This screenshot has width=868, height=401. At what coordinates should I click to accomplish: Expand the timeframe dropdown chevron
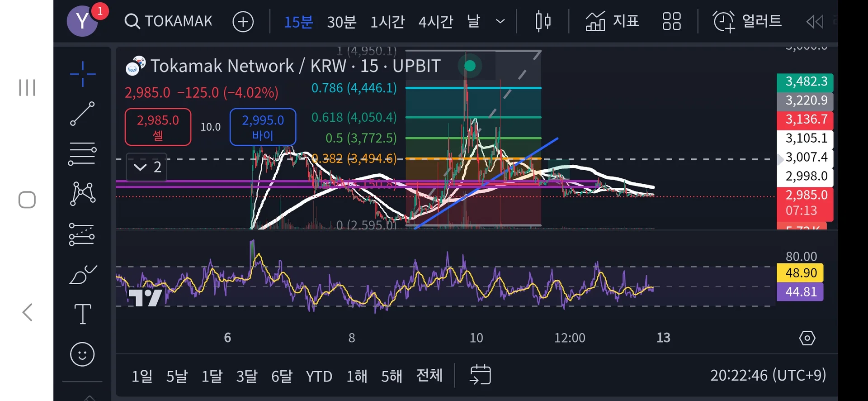[500, 21]
